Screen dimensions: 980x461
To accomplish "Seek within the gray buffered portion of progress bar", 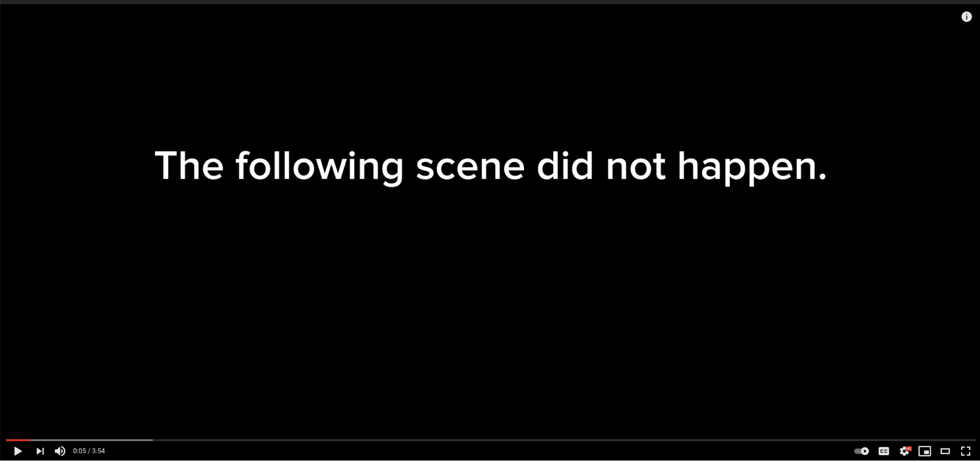I will coord(91,440).
